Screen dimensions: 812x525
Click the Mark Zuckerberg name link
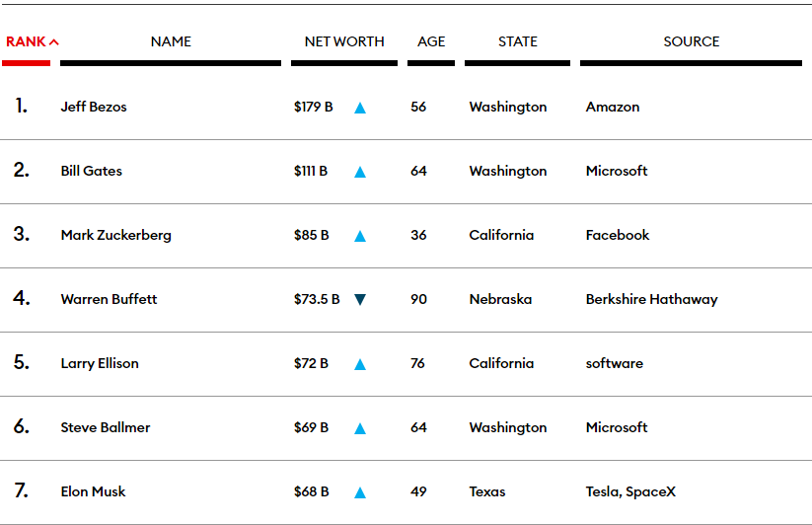coord(115,235)
